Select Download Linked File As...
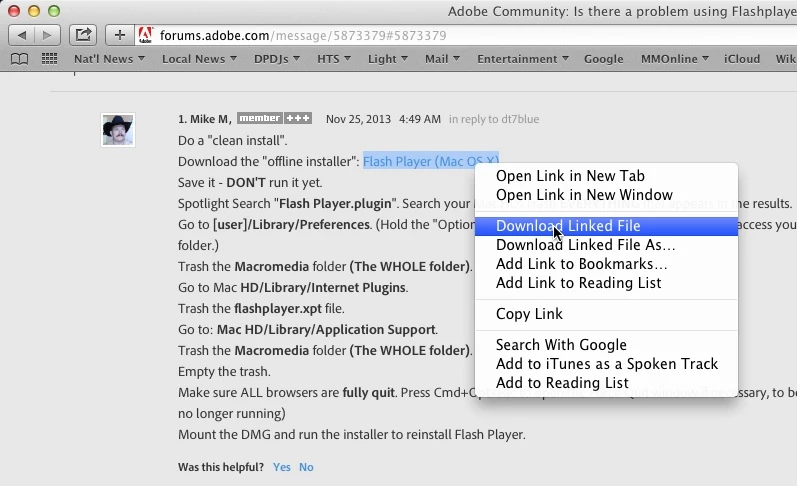The width and height of the screenshot is (797, 486). 606,245
